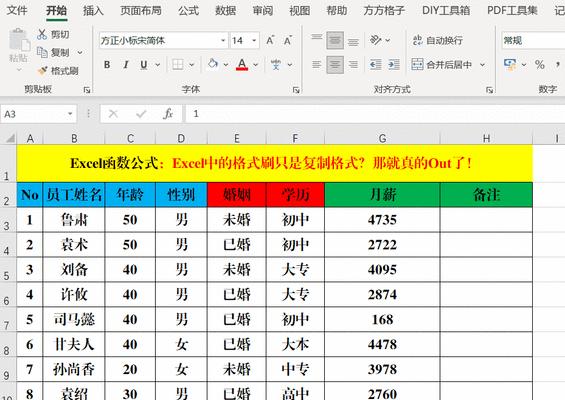Image resolution: width=565 pixels, height=400 pixels.
Task: Apply the red font color
Action: [242, 65]
